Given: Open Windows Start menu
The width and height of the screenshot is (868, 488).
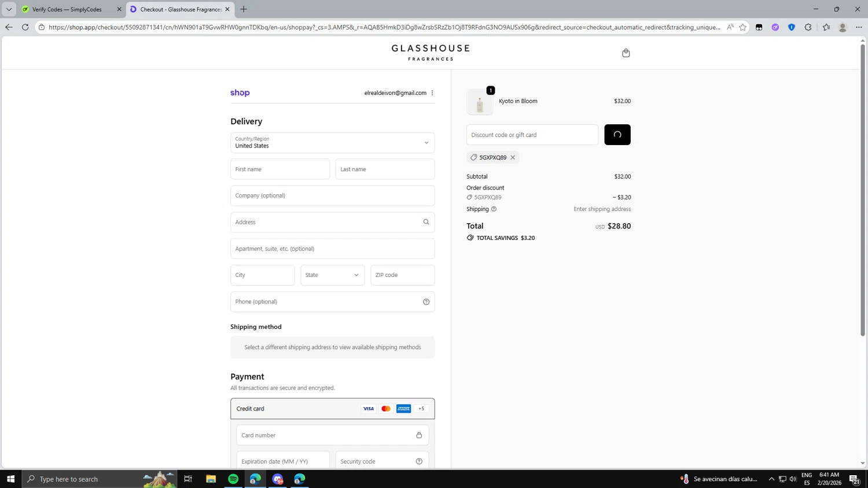Looking at the screenshot, I should click(10, 479).
